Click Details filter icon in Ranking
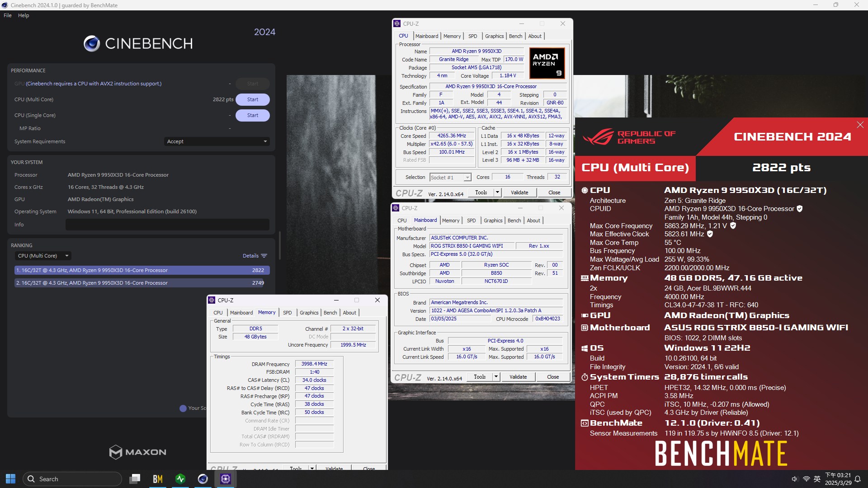The height and width of the screenshot is (488, 868). [264, 256]
